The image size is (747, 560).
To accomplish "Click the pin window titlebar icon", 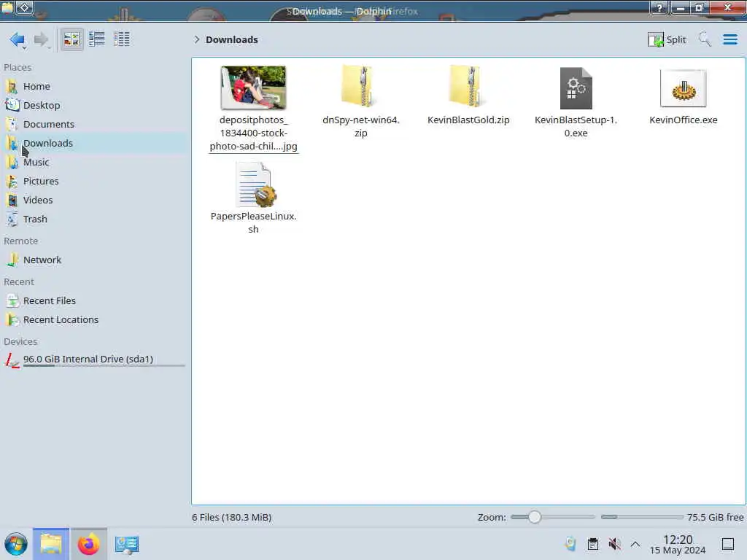I will point(25,7).
